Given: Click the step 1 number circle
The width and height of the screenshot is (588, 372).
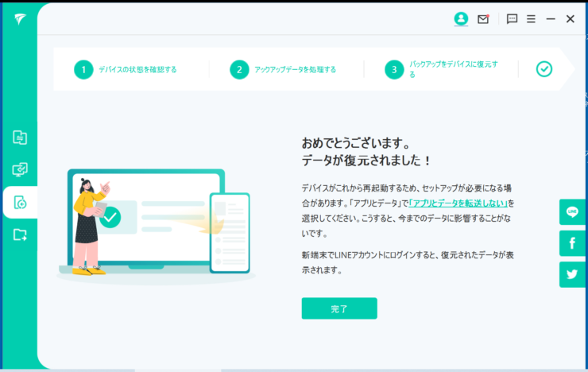Looking at the screenshot, I should pyautogui.click(x=83, y=69).
